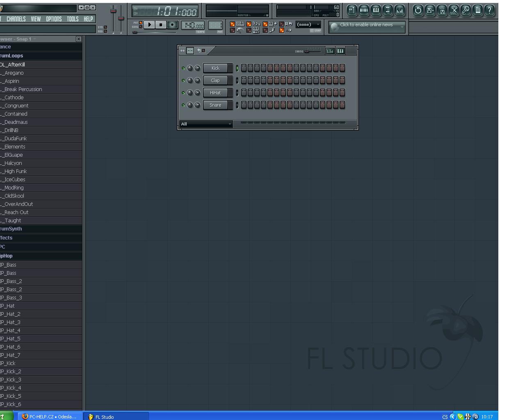Image resolution: width=525 pixels, height=420 pixels.
Task: Select Pattern mode radio light
Action: (141, 23)
